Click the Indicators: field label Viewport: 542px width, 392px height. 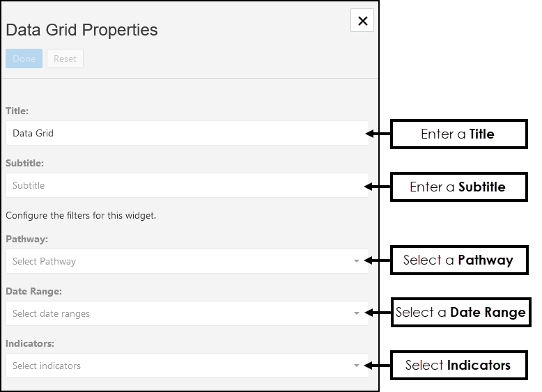pyautogui.click(x=30, y=343)
